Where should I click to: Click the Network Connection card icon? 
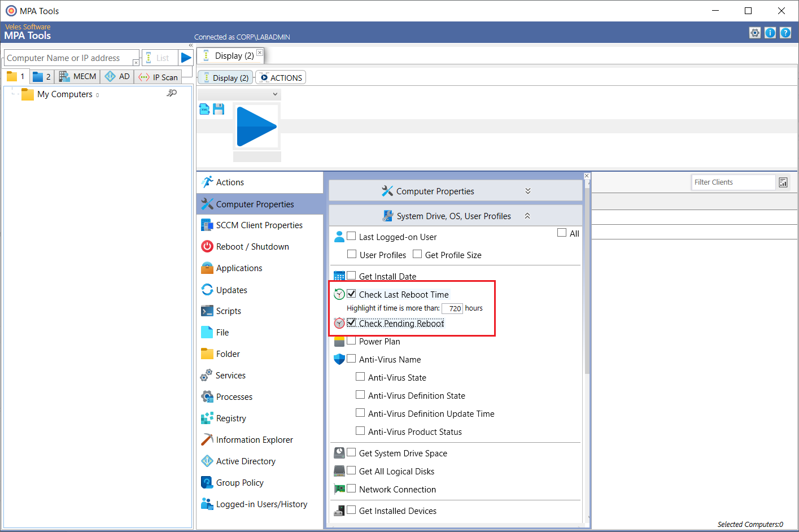click(339, 489)
